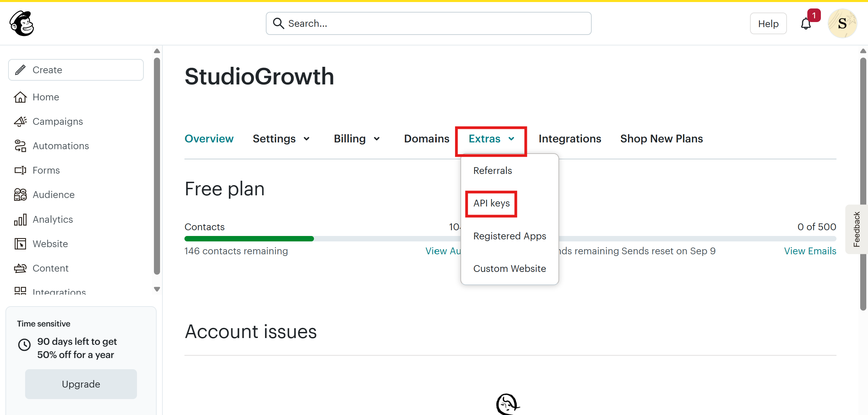Click the Content icon in sidebar

tap(20, 268)
